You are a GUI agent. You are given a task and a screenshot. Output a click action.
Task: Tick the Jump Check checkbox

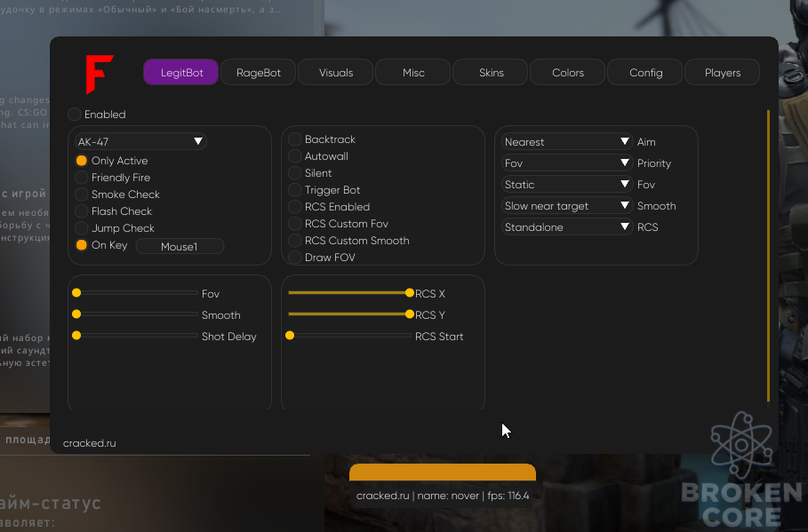82,228
